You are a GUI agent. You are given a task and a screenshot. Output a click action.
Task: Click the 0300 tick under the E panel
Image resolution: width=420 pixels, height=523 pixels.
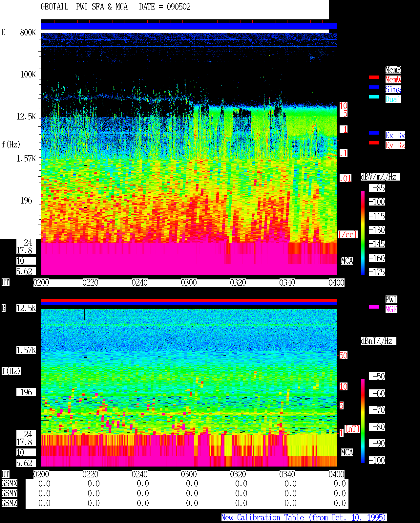pyautogui.click(x=189, y=283)
